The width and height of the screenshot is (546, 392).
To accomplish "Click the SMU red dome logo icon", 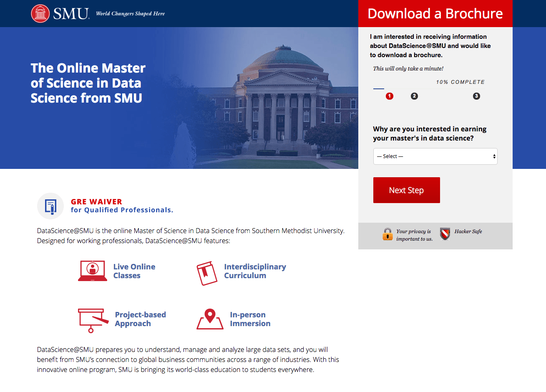I will click(40, 14).
